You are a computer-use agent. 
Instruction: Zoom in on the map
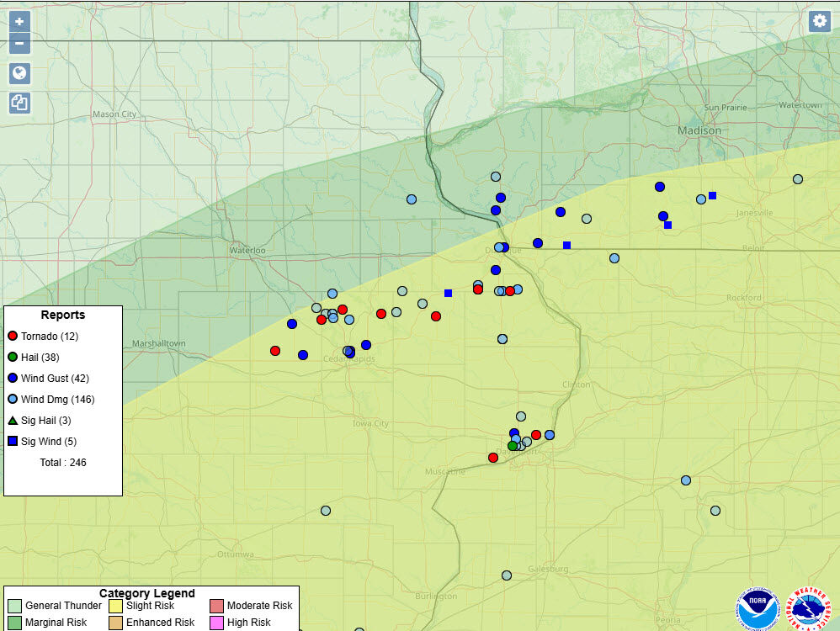(x=19, y=22)
